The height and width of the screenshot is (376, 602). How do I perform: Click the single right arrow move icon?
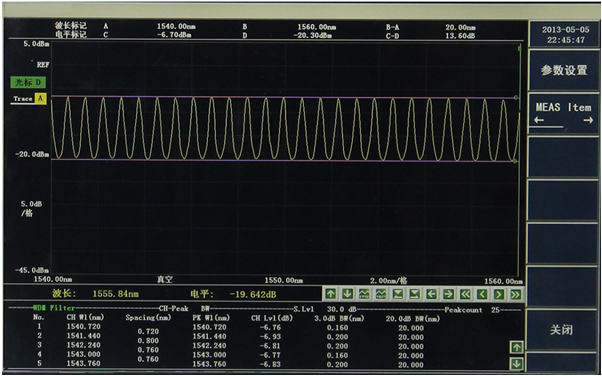point(448,295)
